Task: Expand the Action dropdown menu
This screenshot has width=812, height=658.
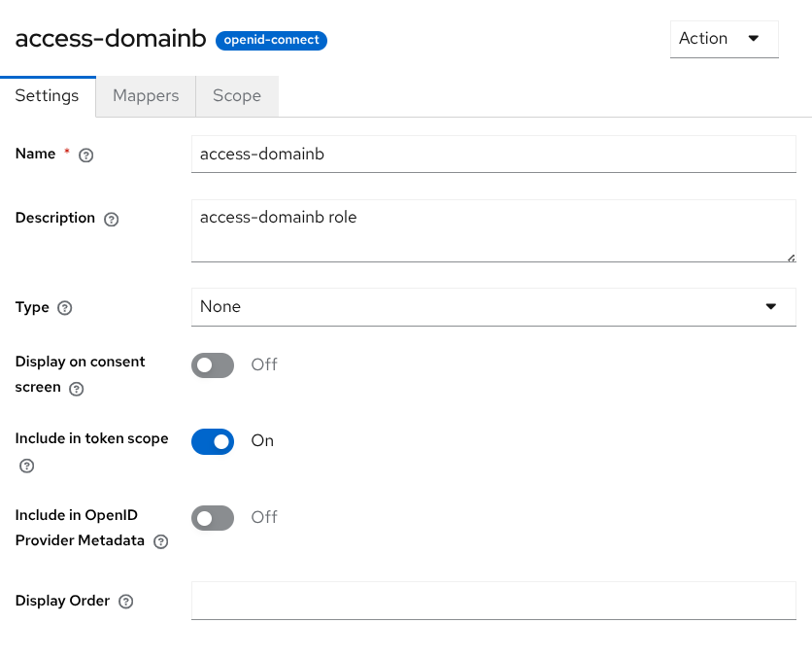Action: pos(724,39)
